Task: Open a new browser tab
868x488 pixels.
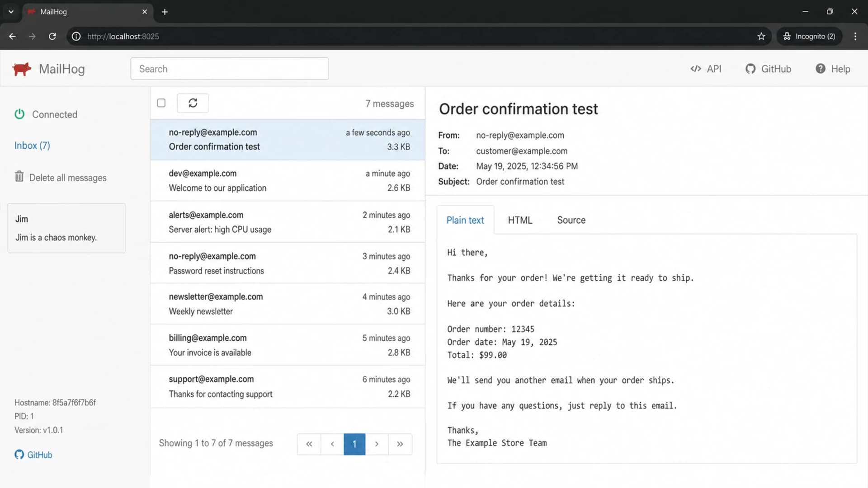Action: click(165, 12)
